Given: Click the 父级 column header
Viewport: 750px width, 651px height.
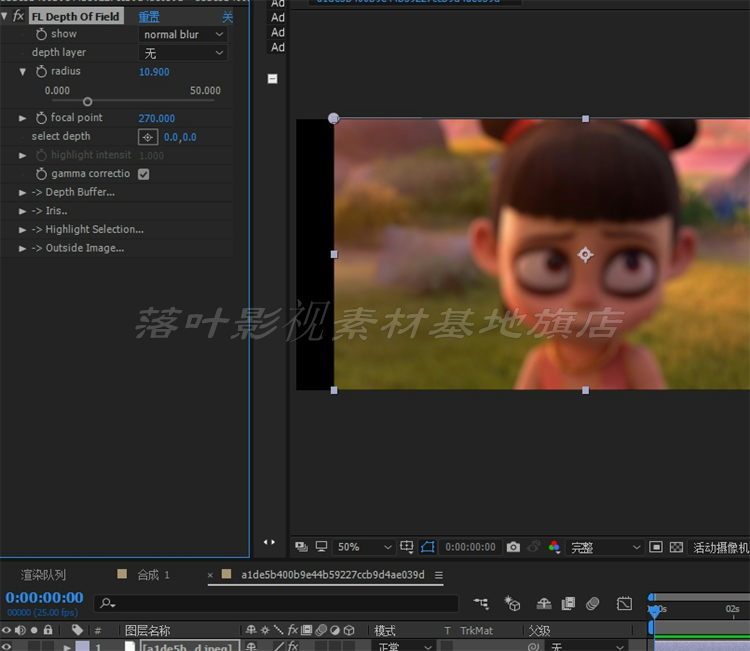Looking at the screenshot, I should (539, 630).
